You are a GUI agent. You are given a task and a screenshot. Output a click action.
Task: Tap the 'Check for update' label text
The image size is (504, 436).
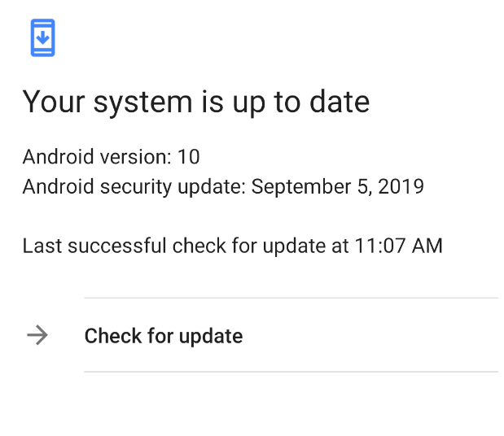(x=164, y=336)
